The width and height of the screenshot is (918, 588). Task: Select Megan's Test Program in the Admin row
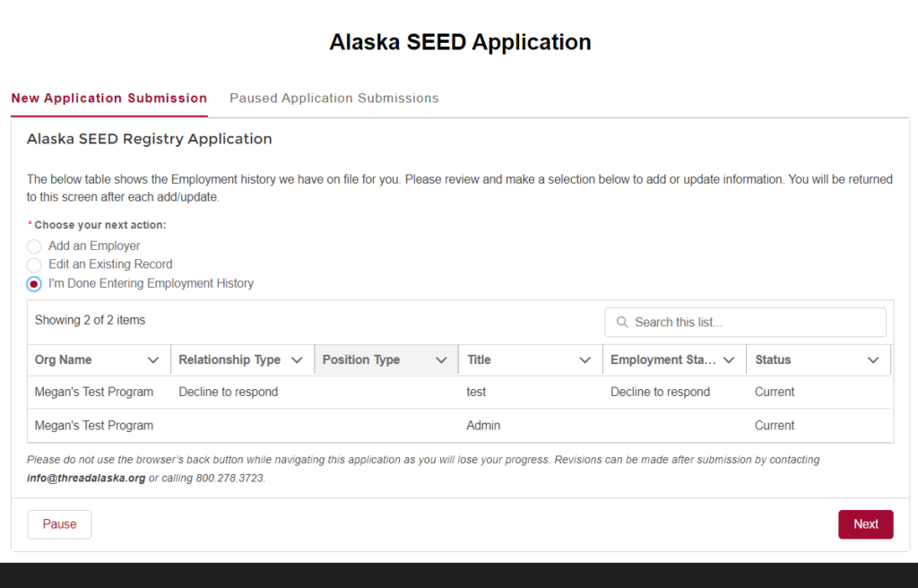pos(93,425)
